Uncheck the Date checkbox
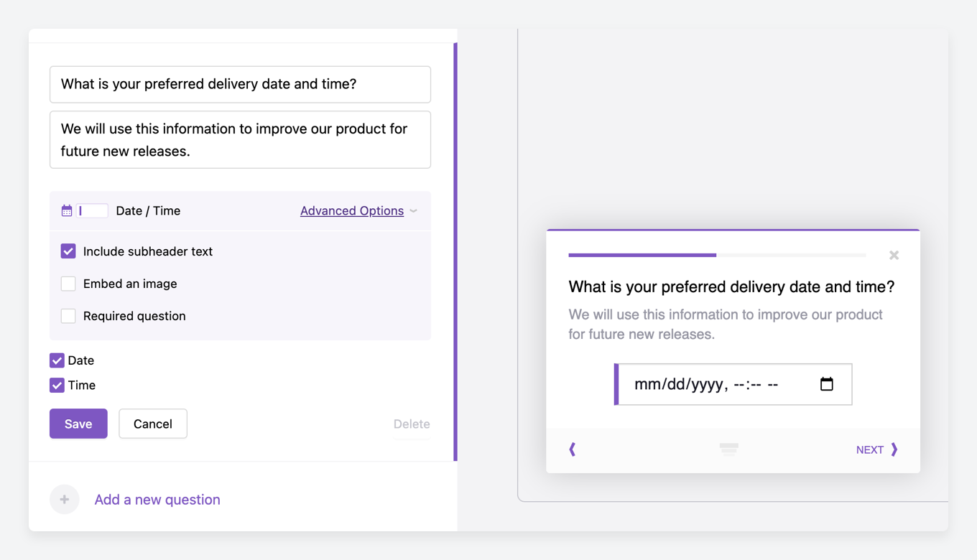 click(57, 360)
